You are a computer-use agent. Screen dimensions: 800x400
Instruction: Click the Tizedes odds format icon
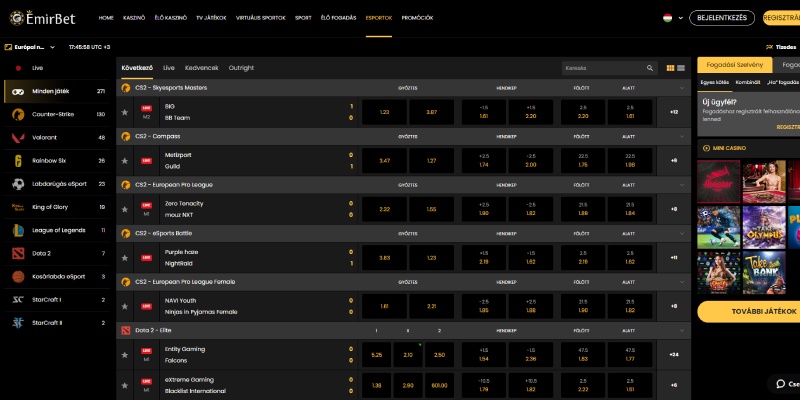769,47
